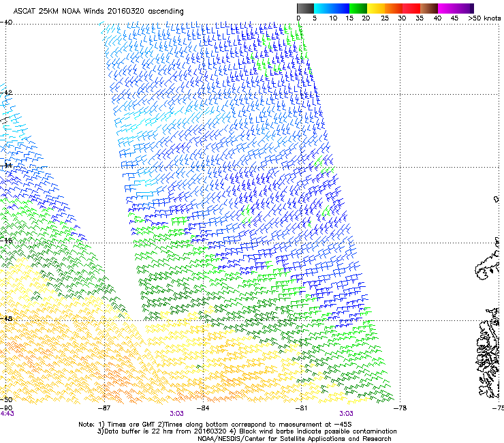
Task: Click the upper coastline outline near -46 latitude
Action: pos(487,259)
